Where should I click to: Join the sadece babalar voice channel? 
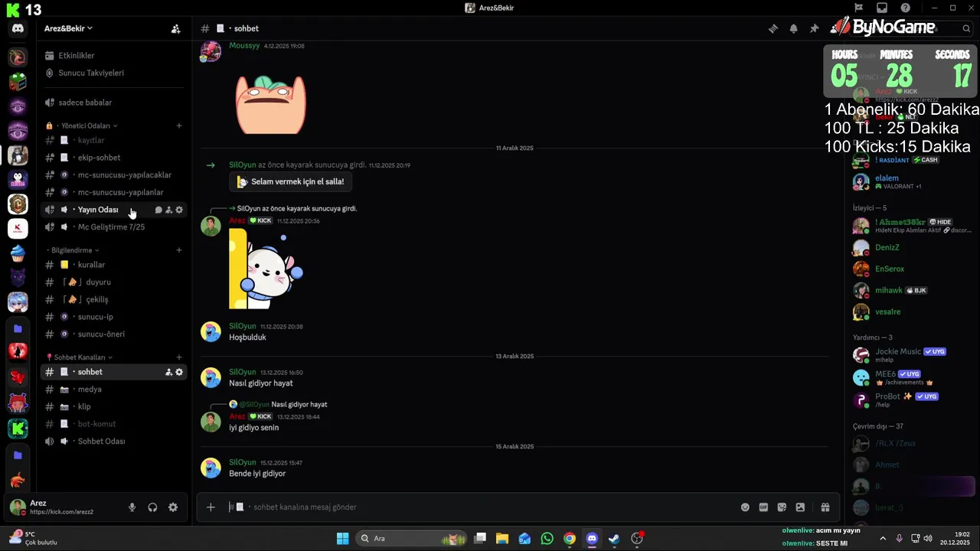point(114,103)
